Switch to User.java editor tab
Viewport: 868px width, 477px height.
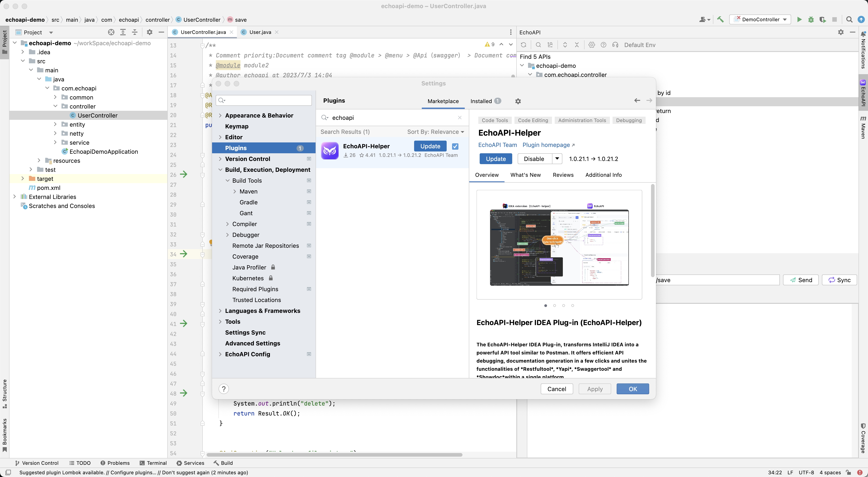[x=260, y=32]
